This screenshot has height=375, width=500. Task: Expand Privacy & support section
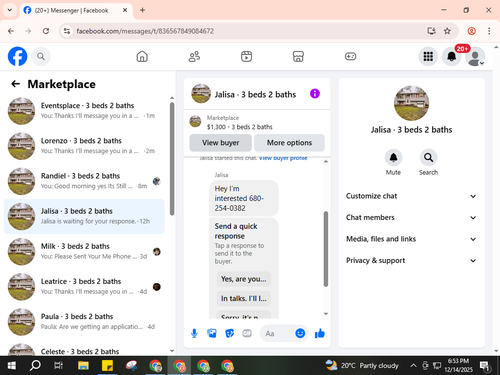(x=411, y=260)
